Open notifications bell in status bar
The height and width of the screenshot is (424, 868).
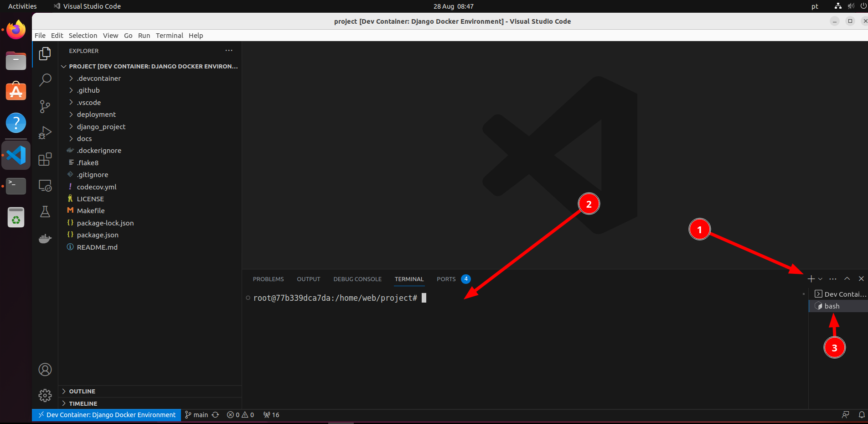[x=862, y=415]
